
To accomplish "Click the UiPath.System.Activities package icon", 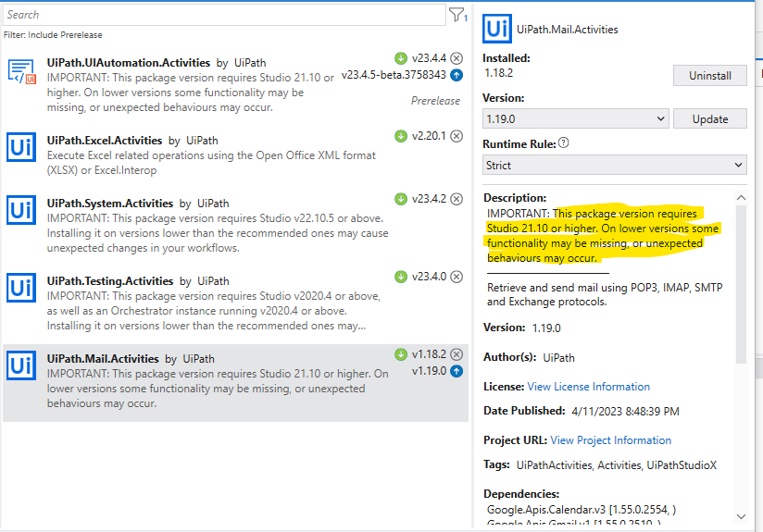I will pos(21,210).
